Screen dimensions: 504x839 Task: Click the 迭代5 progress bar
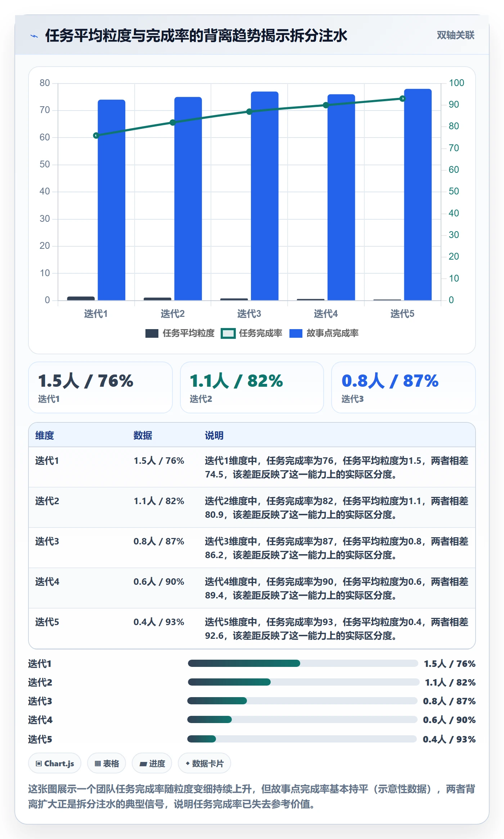pyautogui.click(x=302, y=739)
